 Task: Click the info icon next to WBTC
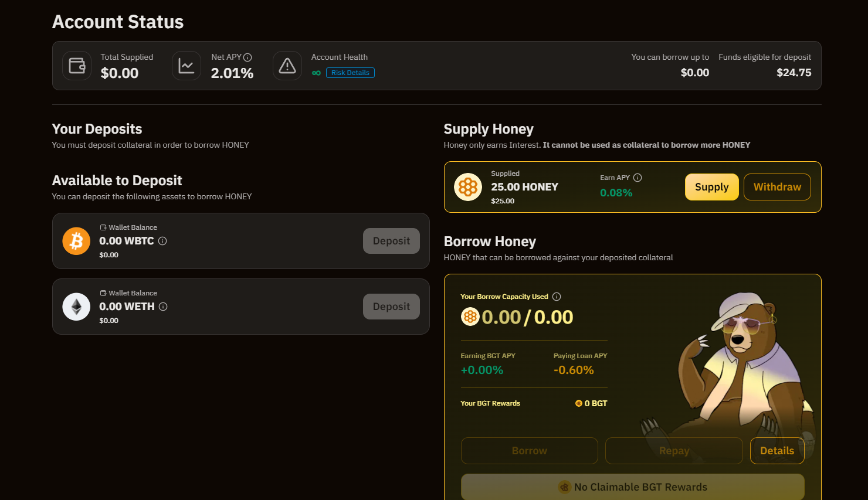click(x=162, y=241)
